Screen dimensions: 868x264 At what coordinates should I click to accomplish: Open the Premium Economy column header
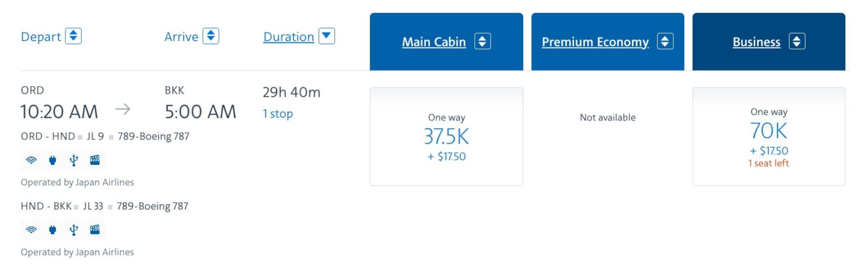pyautogui.click(x=595, y=42)
